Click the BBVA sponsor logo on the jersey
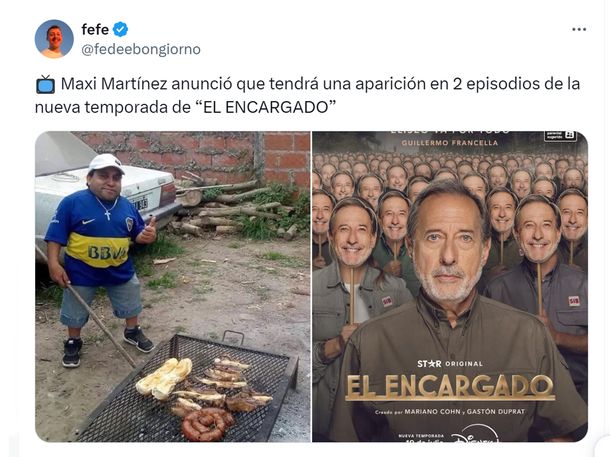This screenshot has height=457, width=610. 107,252
